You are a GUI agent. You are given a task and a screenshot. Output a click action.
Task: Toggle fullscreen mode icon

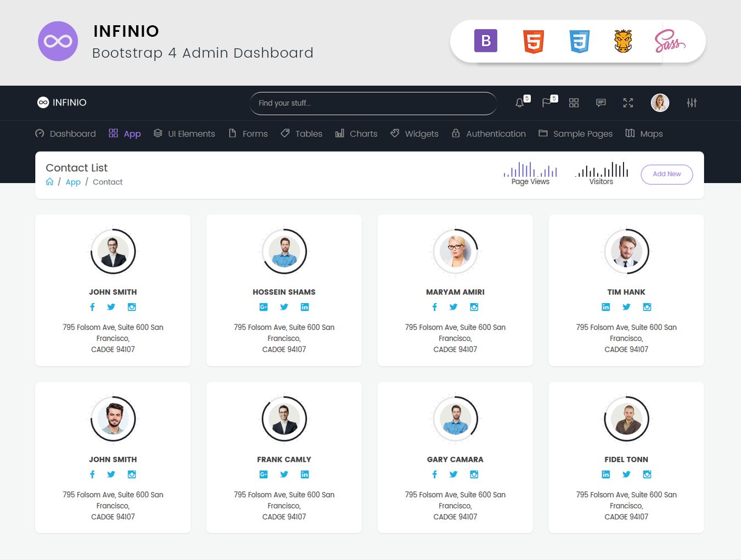tap(628, 103)
